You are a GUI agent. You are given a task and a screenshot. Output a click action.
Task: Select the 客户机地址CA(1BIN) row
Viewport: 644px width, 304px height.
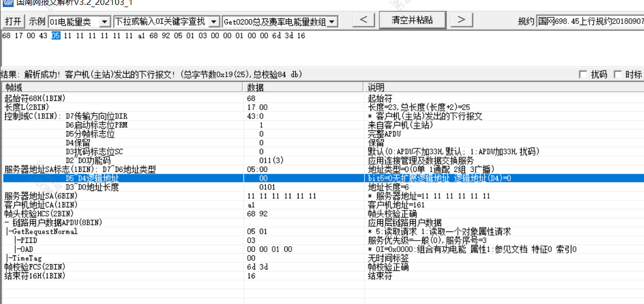click(322, 205)
